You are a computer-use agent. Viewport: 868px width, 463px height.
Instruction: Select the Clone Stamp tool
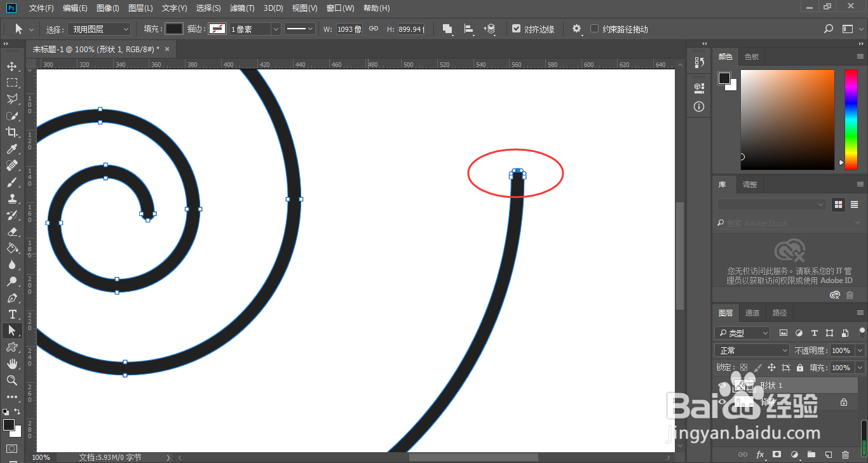click(x=11, y=198)
